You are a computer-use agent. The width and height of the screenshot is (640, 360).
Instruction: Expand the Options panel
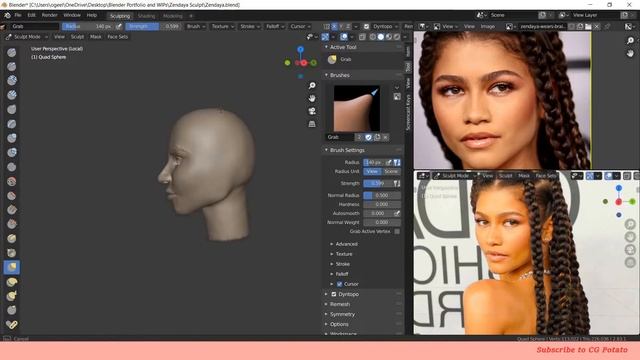339,324
